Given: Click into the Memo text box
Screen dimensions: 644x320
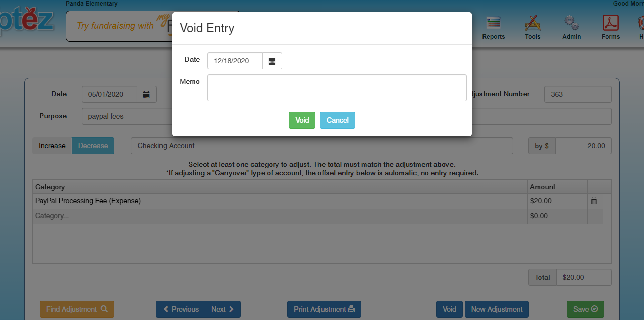Looking at the screenshot, I should [x=337, y=88].
